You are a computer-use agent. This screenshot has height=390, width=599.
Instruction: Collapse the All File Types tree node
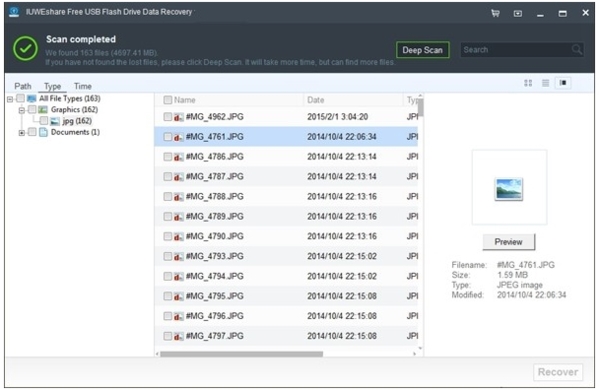pos(10,99)
